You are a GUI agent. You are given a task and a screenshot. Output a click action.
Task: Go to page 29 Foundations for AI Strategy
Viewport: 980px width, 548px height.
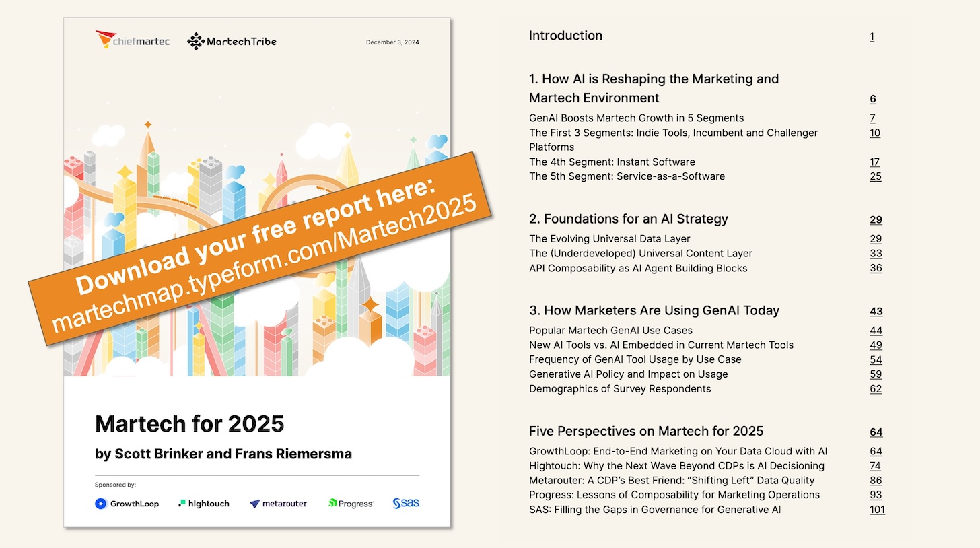876,220
